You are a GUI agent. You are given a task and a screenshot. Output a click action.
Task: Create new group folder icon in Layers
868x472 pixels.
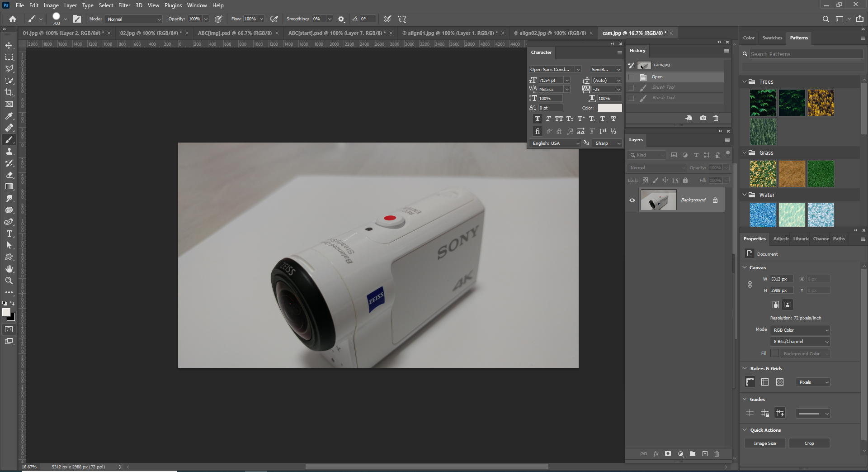tap(693, 454)
